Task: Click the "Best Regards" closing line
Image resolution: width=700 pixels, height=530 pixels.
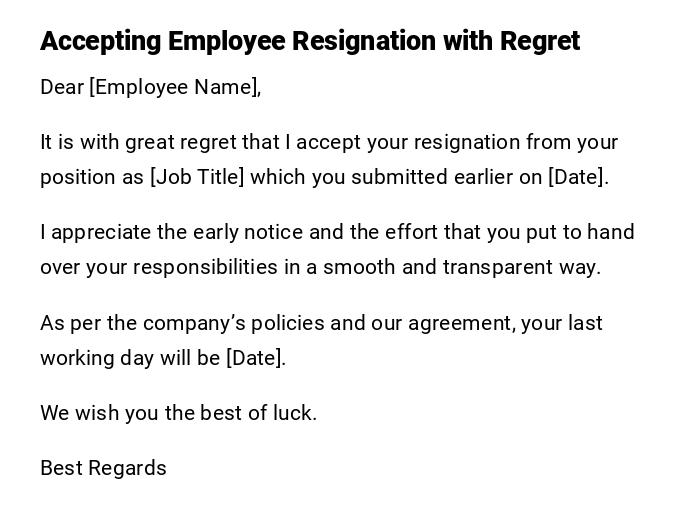Action: tap(103, 468)
